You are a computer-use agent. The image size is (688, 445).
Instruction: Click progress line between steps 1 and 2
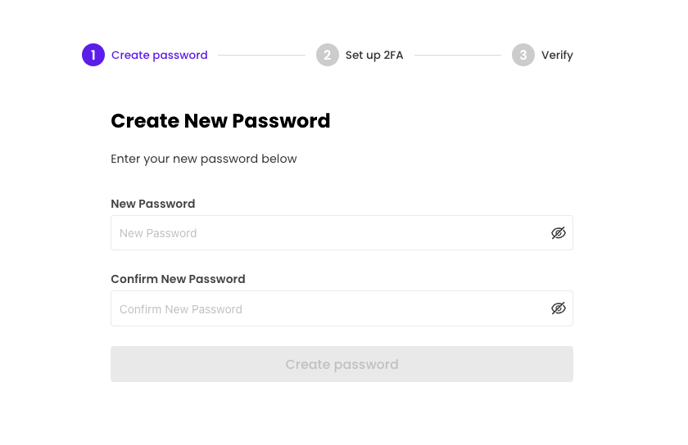pyautogui.click(x=262, y=55)
